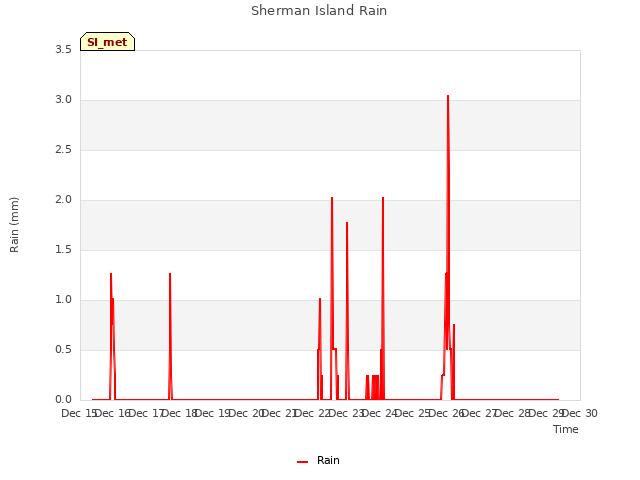Click the Dec 30 x-axis tick label
This screenshot has width=640, height=480.
(x=581, y=413)
